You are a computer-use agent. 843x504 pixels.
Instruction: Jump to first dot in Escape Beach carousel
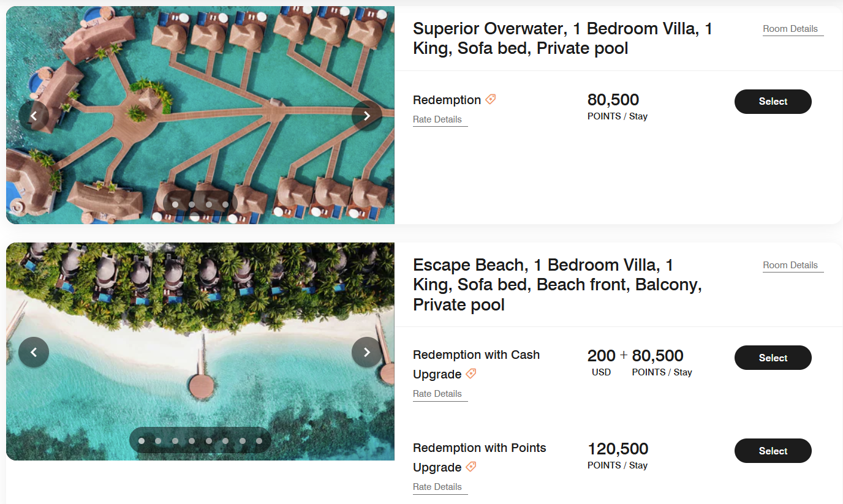pyautogui.click(x=142, y=440)
